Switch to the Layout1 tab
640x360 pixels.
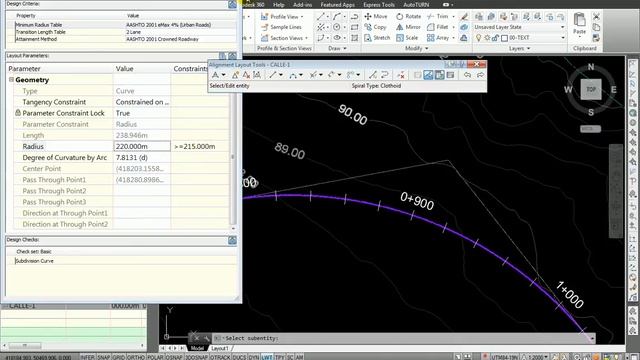click(220, 348)
